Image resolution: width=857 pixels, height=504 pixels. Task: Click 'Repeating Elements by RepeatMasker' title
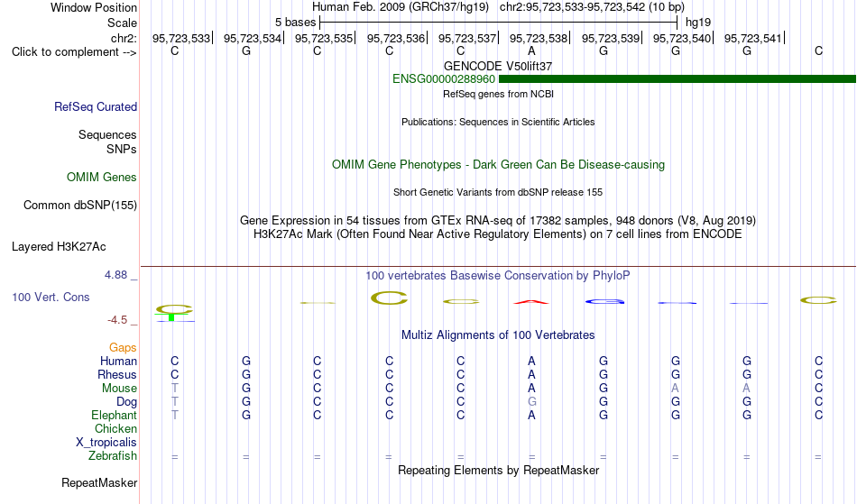coord(499,471)
